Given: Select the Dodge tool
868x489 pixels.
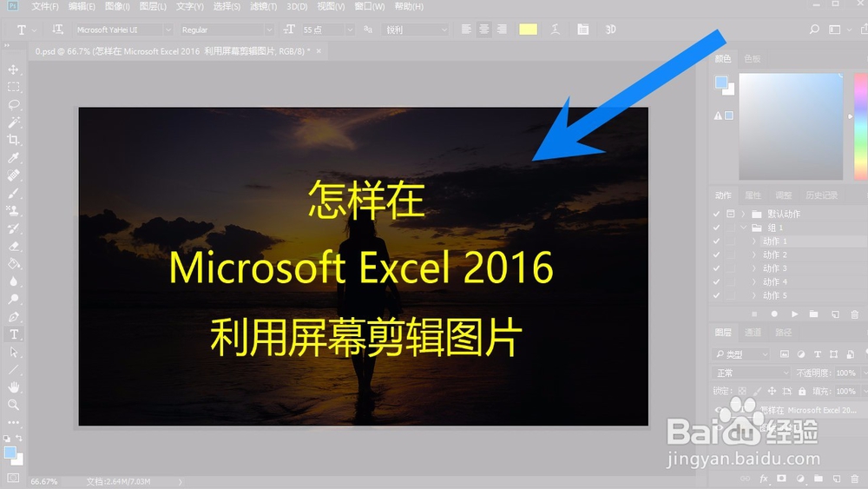Looking at the screenshot, I should pyautogui.click(x=13, y=299).
